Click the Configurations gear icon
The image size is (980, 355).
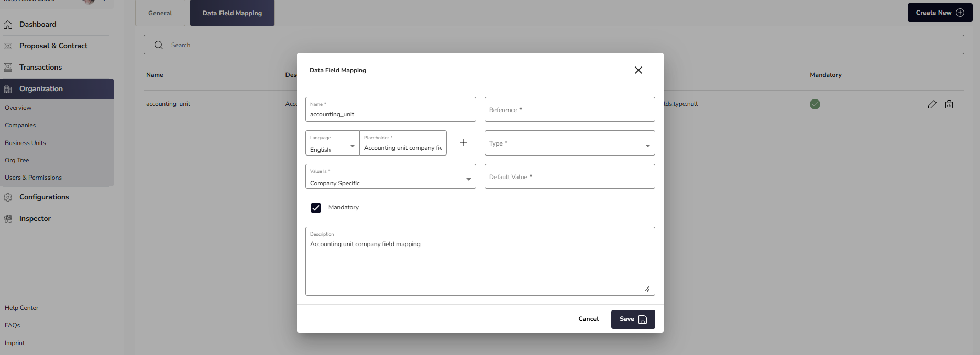pyautogui.click(x=8, y=197)
